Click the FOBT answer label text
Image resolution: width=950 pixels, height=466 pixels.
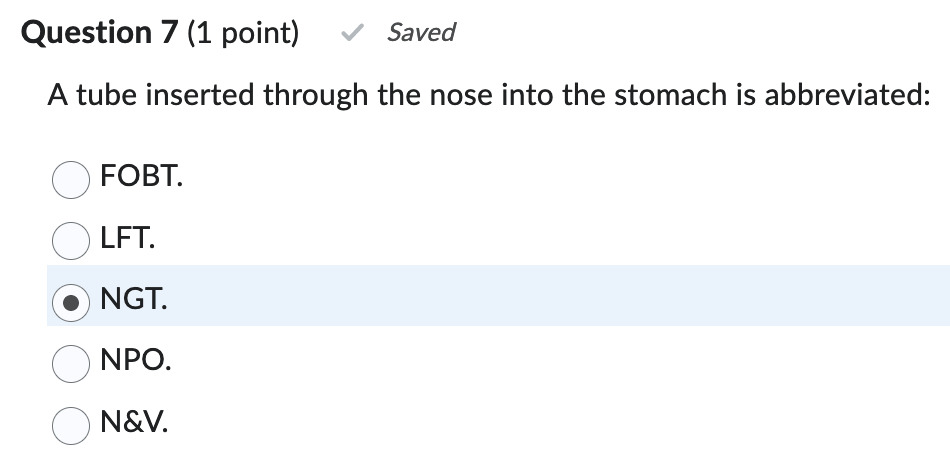[x=141, y=179]
